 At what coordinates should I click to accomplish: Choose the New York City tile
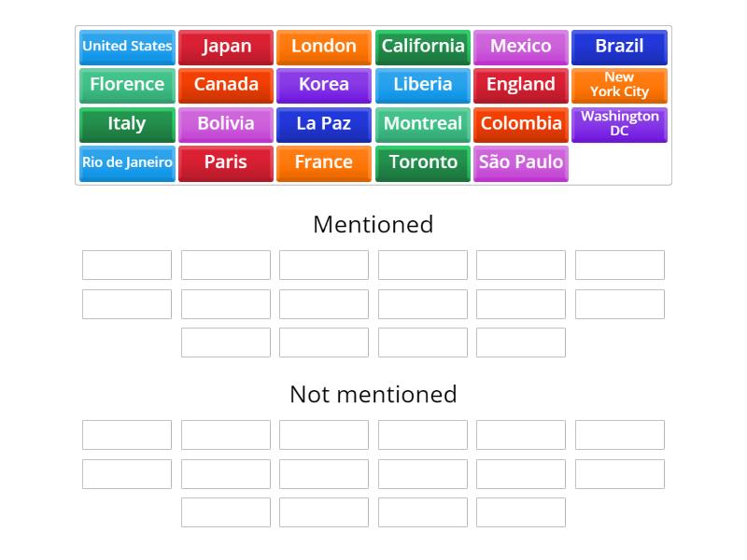[x=619, y=86]
